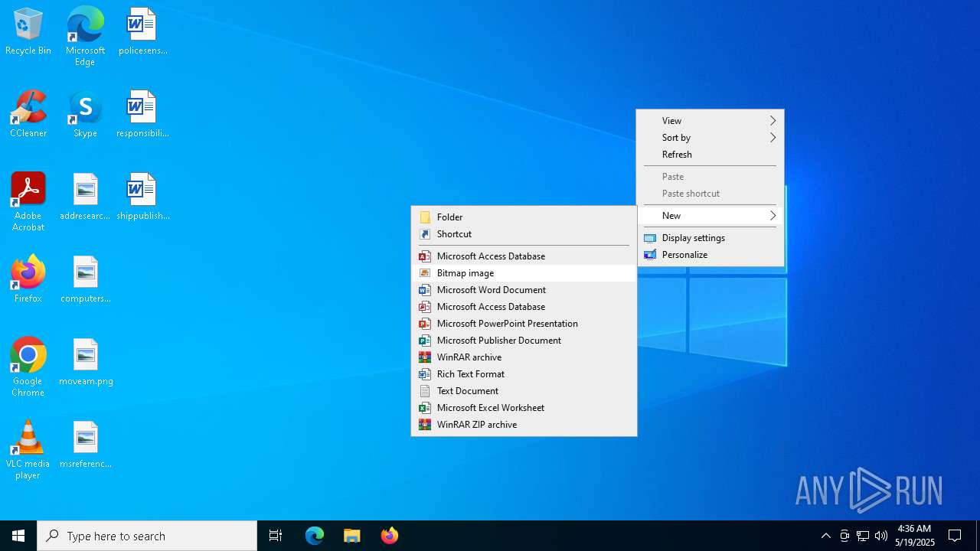Image resolution: width=980 pixels, height=551 pixels.
Task: Create a new WinRAR ZIP archive
Action: coord(524,424)
